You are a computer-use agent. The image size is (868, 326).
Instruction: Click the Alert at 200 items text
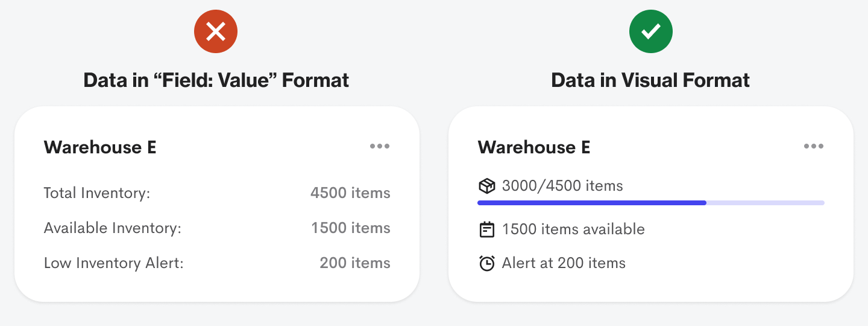click(564, 263)
